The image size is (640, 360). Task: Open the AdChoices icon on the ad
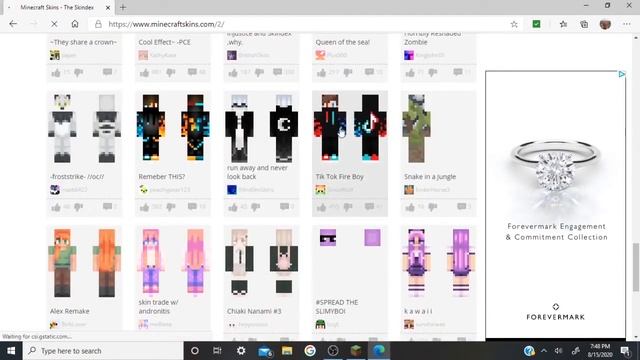[x=621, y=74]
